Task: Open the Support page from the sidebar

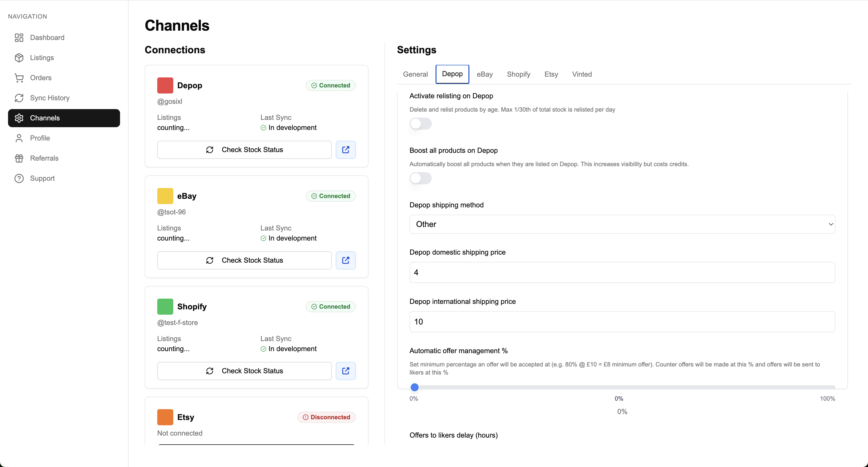Action: (x=42, y=178)
